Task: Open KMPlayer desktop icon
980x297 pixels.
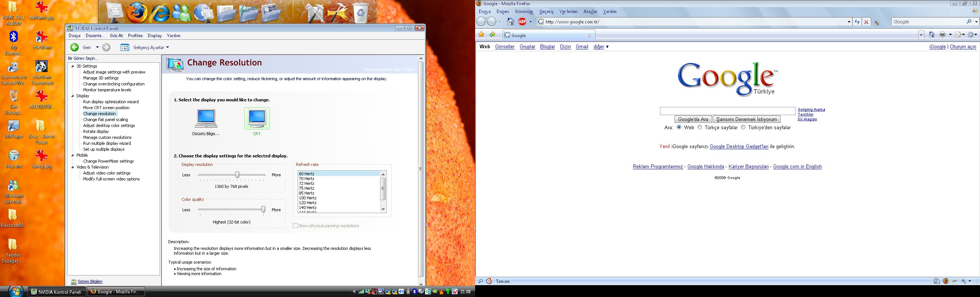Action: point(13,129)
